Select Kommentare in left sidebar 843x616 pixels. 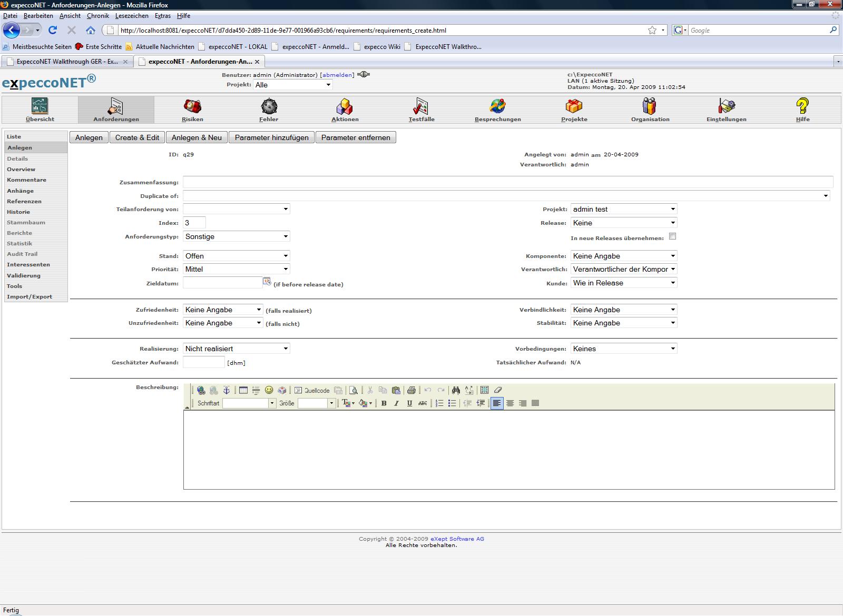click(26, 180)
